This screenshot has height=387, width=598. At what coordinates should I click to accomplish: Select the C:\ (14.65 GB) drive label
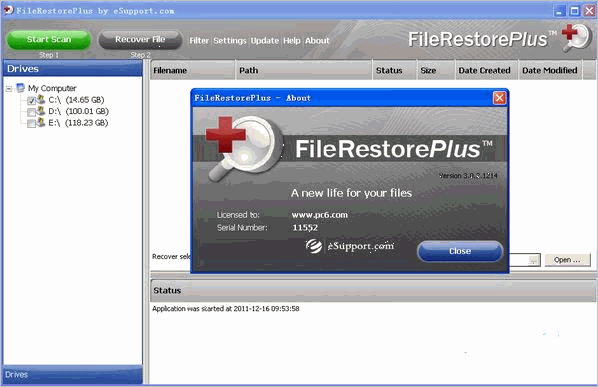pos(76,100)
